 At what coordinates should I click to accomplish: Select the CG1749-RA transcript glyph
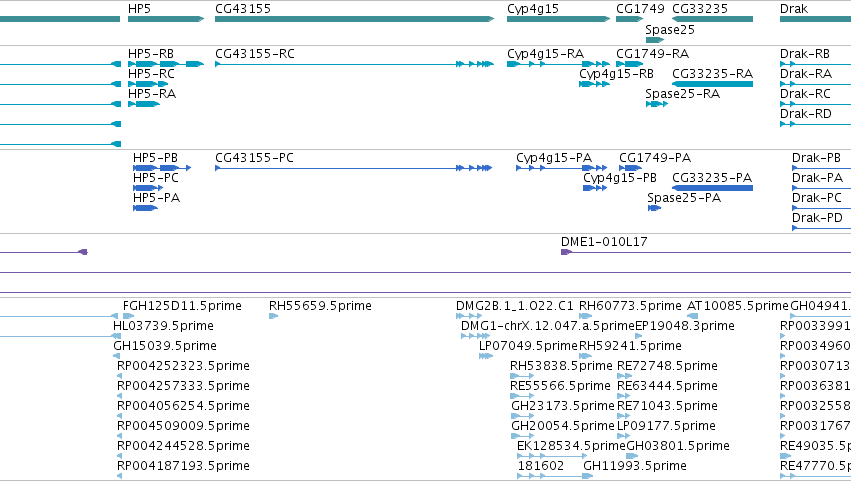(630, 64)
